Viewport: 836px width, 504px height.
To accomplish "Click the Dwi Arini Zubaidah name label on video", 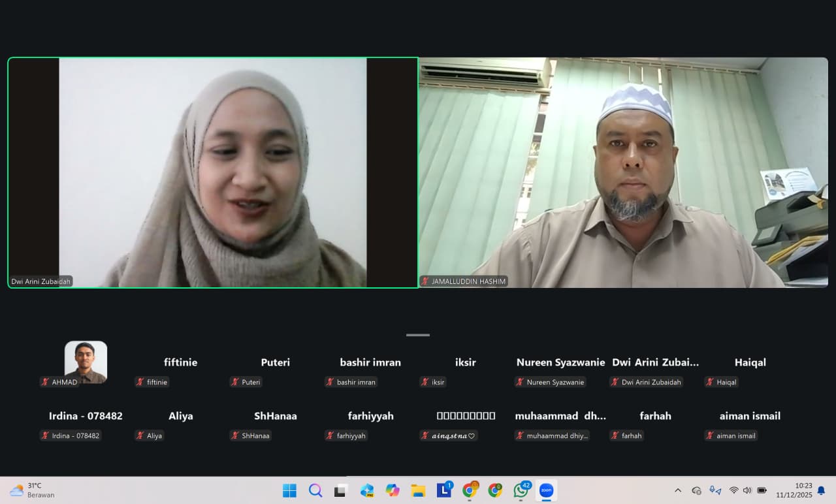I will click(40, 281).
